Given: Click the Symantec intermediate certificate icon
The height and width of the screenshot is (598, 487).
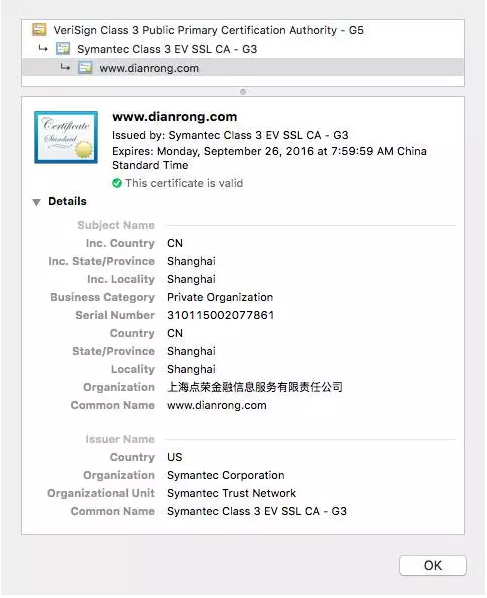Looking at the screenshot, I should (x=63, y=49).
